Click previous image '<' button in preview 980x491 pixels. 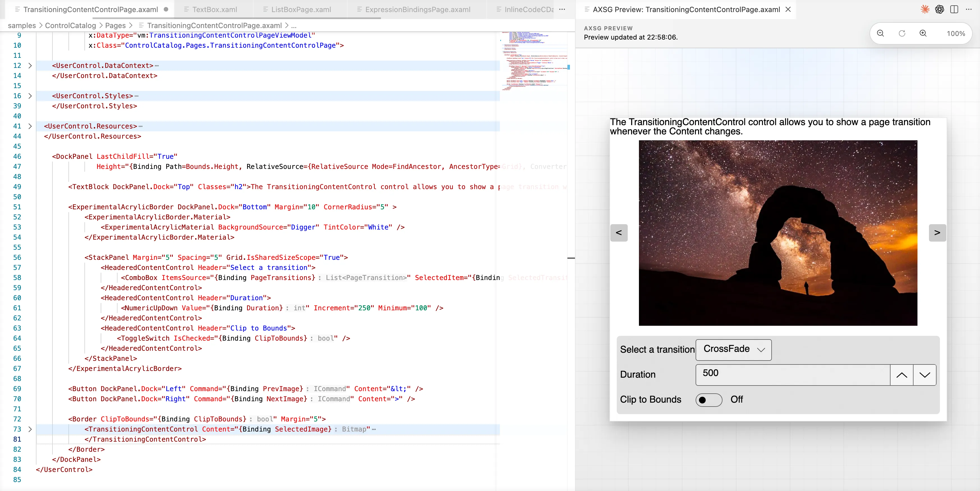point(618,233)
